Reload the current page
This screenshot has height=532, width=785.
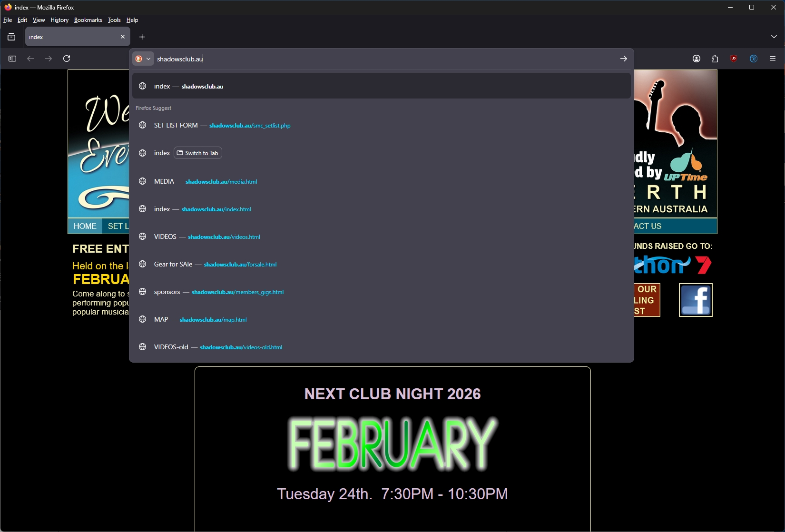tap(67, 59)
